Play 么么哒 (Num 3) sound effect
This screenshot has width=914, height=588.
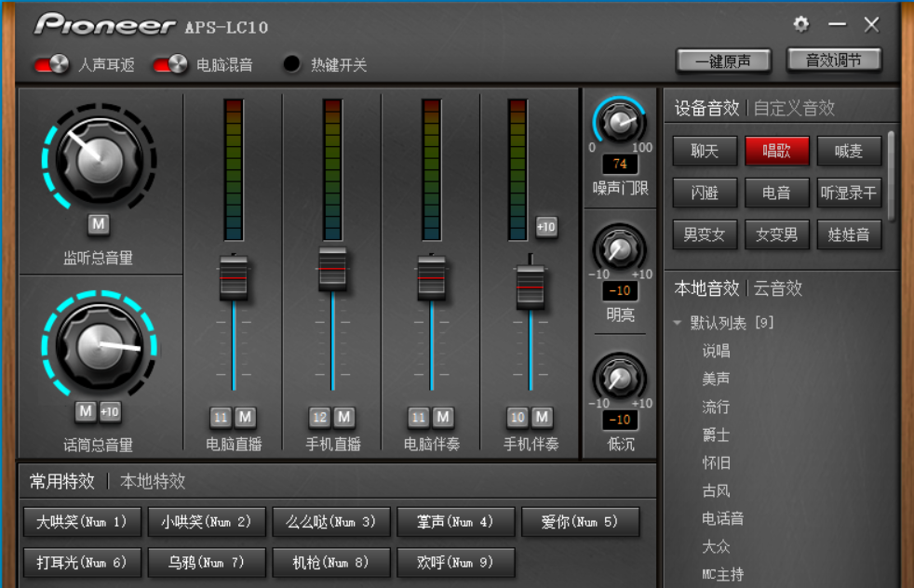(331, 522)
